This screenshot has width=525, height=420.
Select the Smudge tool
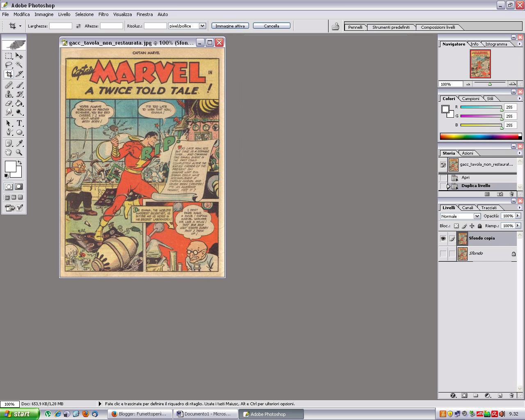(9, 112)
